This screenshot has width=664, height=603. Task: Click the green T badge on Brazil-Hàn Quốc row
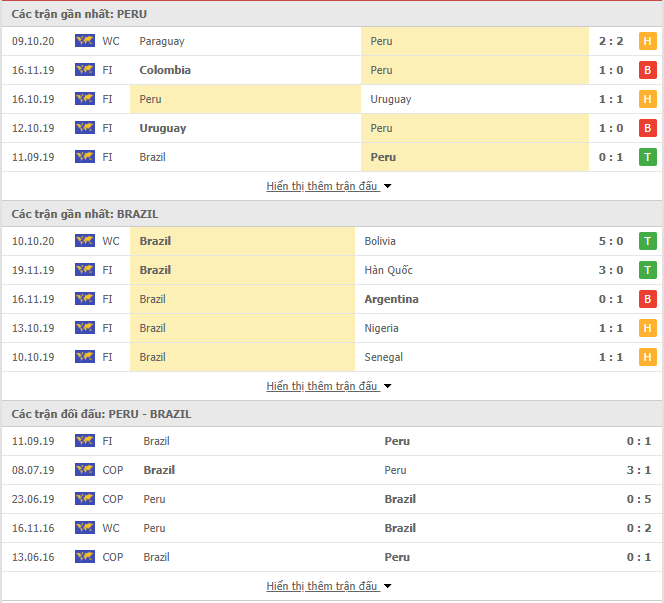tap(647, 270)
